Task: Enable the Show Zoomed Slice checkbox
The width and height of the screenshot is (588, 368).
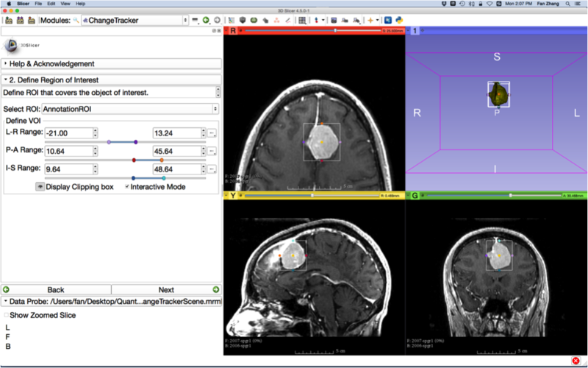Action: click(7, 315)
